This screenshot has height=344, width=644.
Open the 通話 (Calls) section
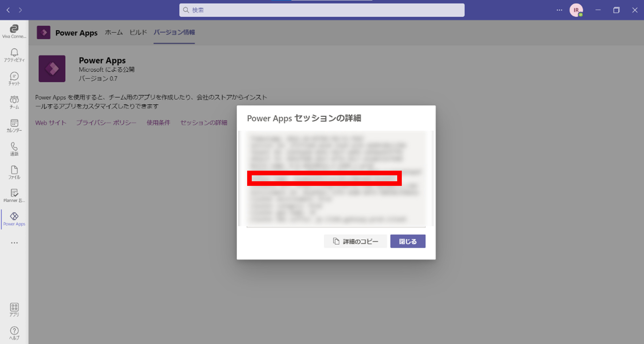coord(14,149)
